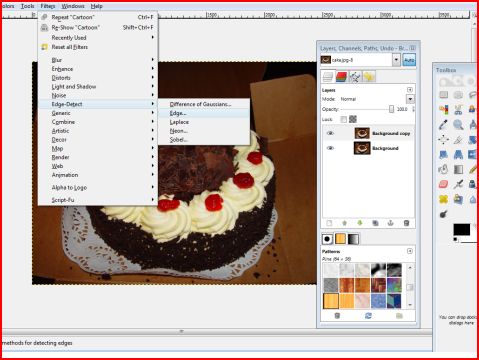Image resolution: width=479 pixels, height=360 pixels.
Task: Select the Shear tool
Action: (x=443, y=155)
